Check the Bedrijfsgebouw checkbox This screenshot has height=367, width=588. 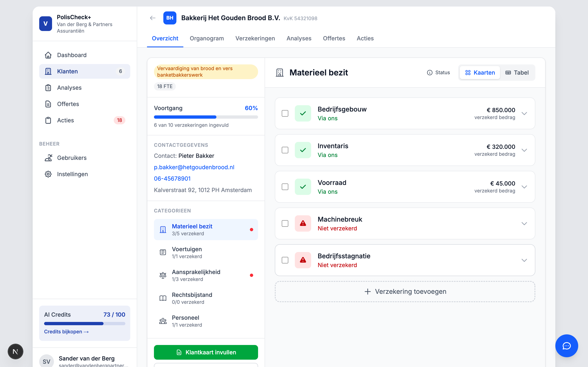click(x=285, y=113)
